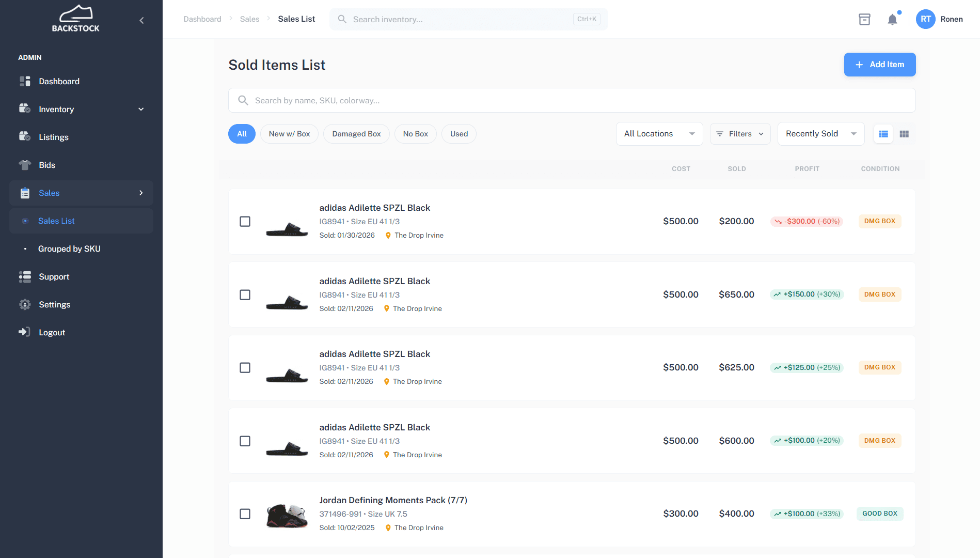Viewport: 980px width, 558px height.
Task: Click the Add Item button
Action: pos(879,65)
